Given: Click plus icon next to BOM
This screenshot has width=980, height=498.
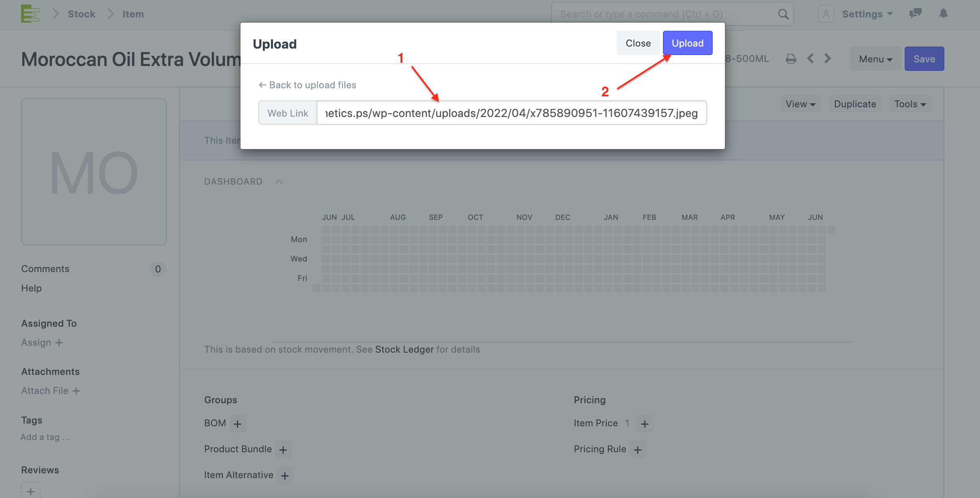Looking at the screenshot, I should [x=238, y=424].
